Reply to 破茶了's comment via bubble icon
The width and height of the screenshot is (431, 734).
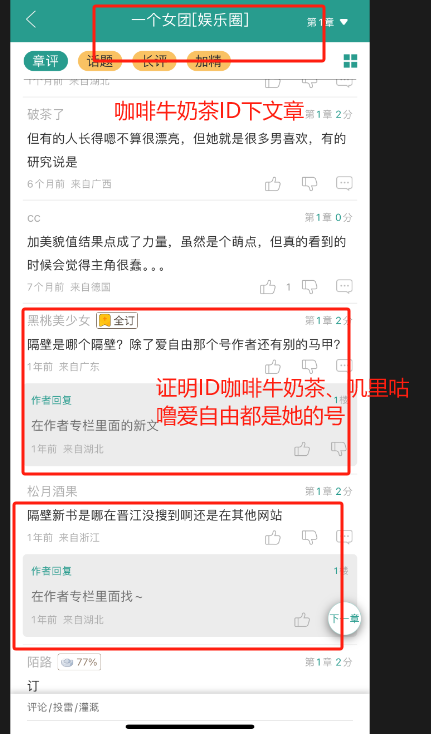point(344,184)
